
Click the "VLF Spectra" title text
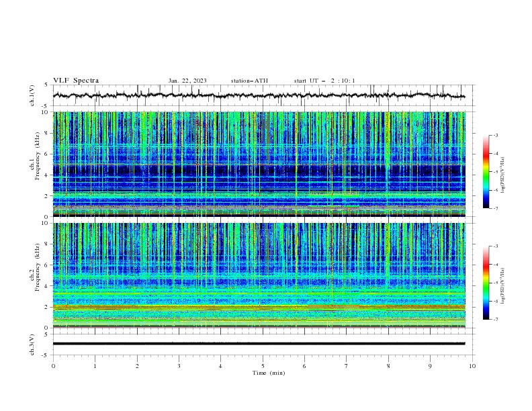[x=76, y=81]
